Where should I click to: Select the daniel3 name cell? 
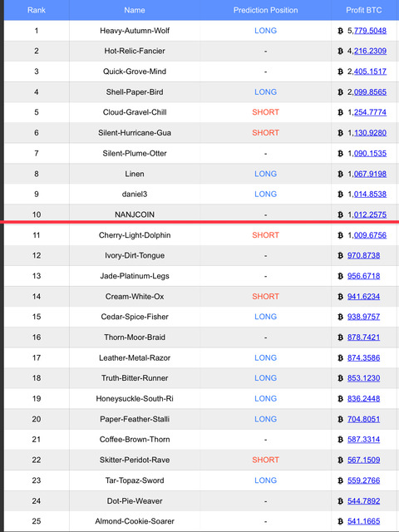click(x=135, y=195)
